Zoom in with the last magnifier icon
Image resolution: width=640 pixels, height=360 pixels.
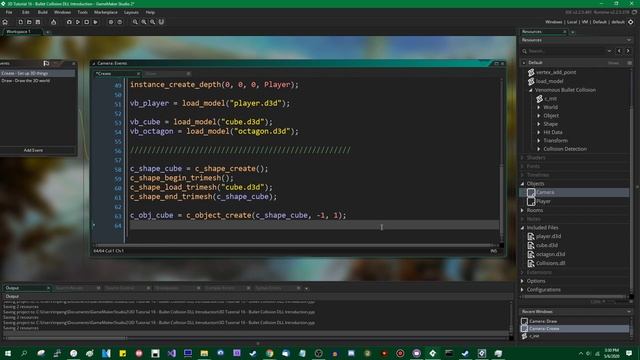(153, 22)
